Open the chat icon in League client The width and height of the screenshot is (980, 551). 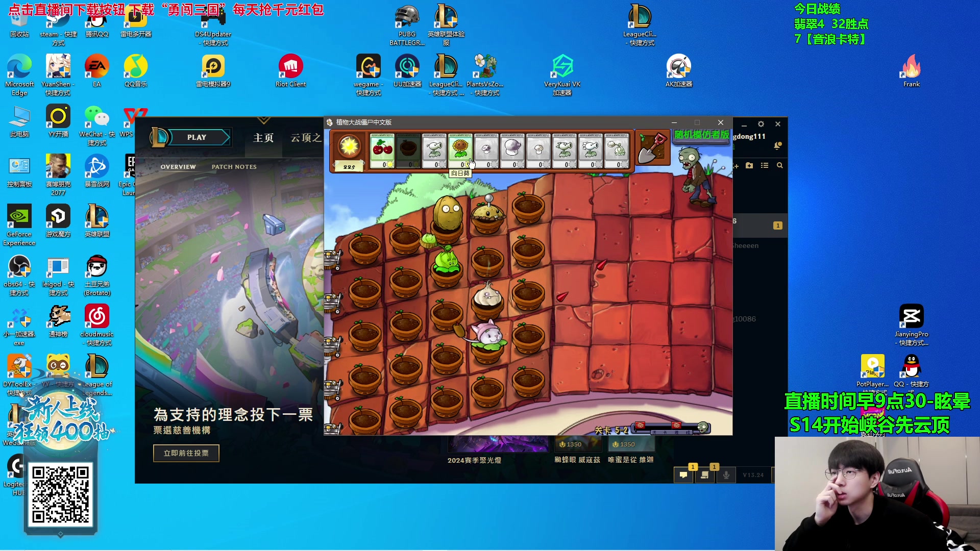tap(683, 475)
